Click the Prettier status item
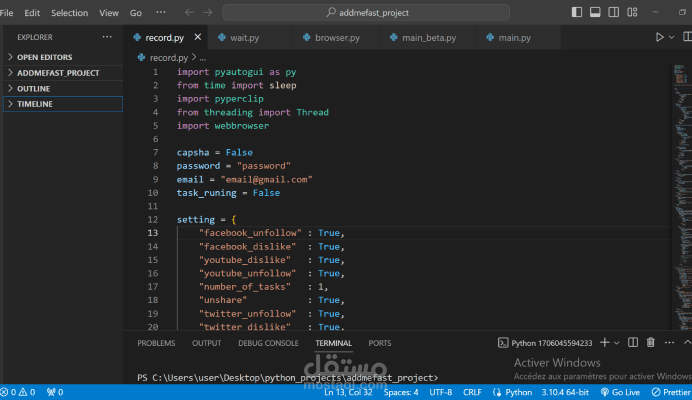The height and width of the screenshot is (400, 692). (x=671, y=392)
